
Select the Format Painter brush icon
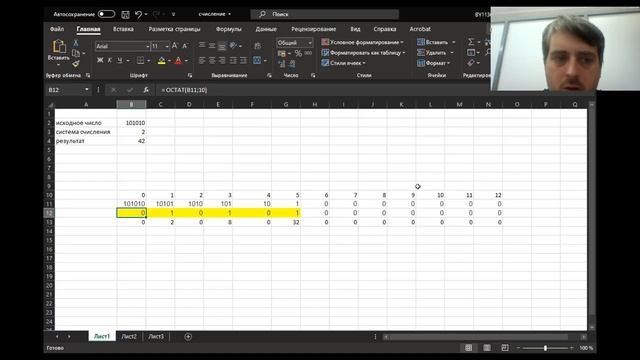(76, 63)
